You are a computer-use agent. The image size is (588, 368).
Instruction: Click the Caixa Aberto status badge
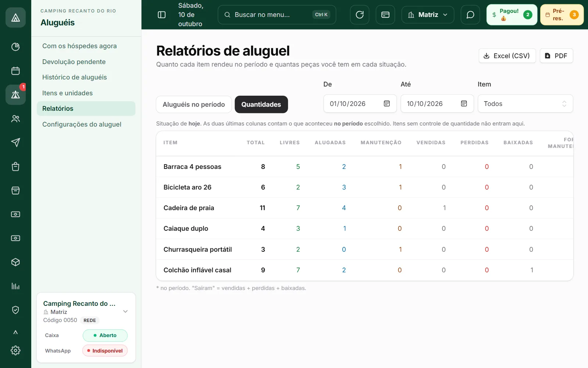pyautogui.click(x=105, y=335)
